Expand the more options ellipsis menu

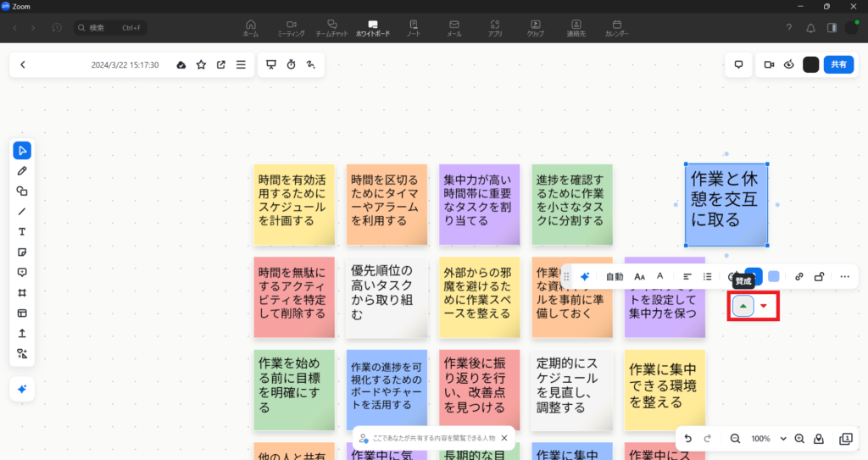tap(844, 276)
